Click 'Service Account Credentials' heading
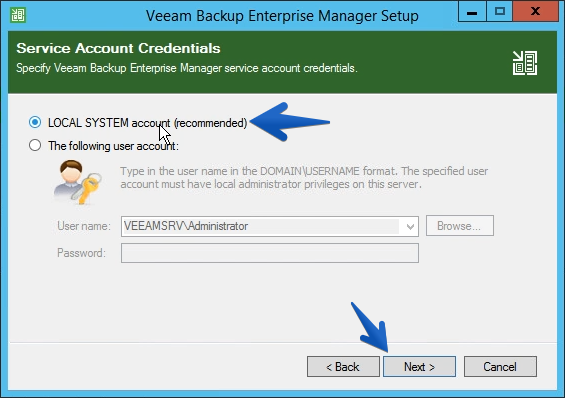This screenshot has height=398, width=565. coord(118,48)
